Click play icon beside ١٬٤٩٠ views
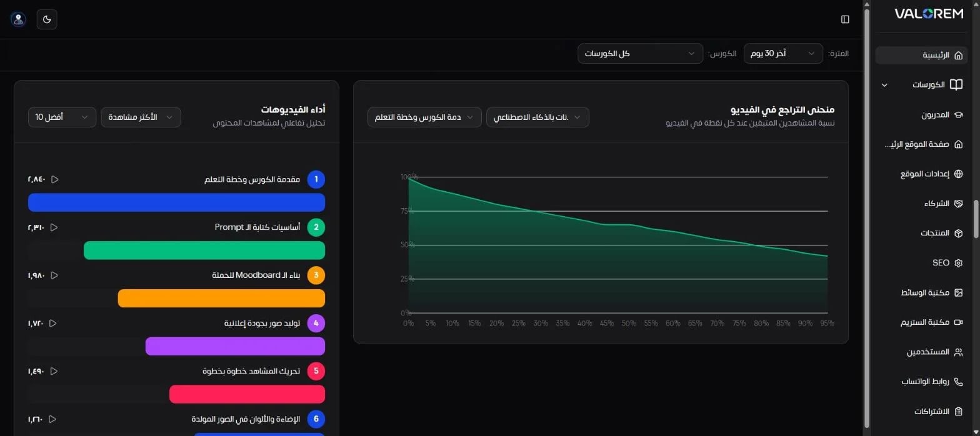Screen dimensions: 980x436 coord(54,371)
